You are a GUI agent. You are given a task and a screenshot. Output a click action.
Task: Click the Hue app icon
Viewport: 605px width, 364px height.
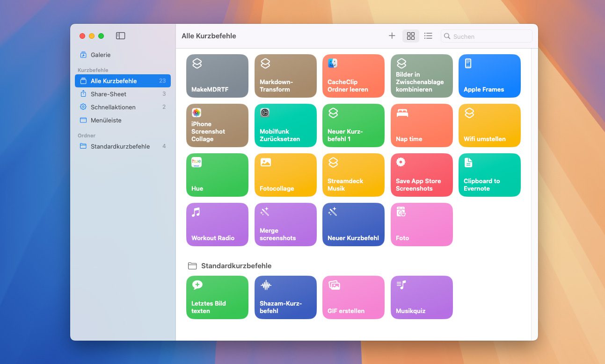pos(197,163)
